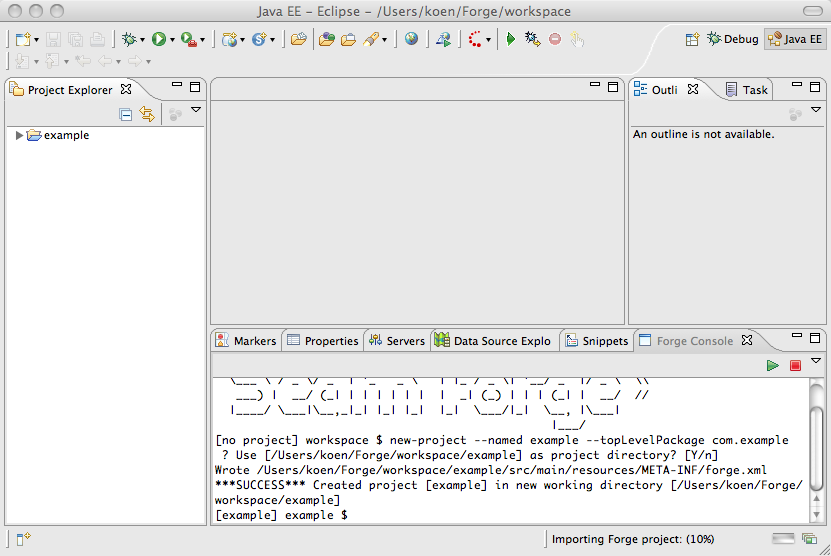Click the macOS window zoom pill button
Viewport: 831px width, 556px height.
click(813, 11)
